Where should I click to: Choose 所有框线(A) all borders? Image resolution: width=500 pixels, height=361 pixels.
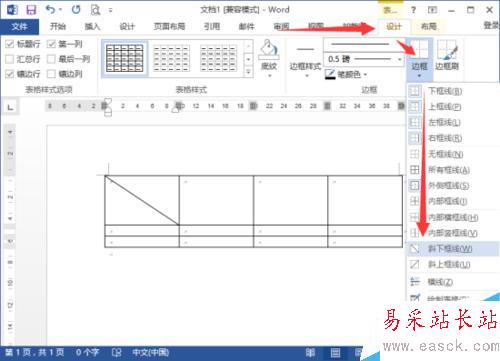[453, 170]
